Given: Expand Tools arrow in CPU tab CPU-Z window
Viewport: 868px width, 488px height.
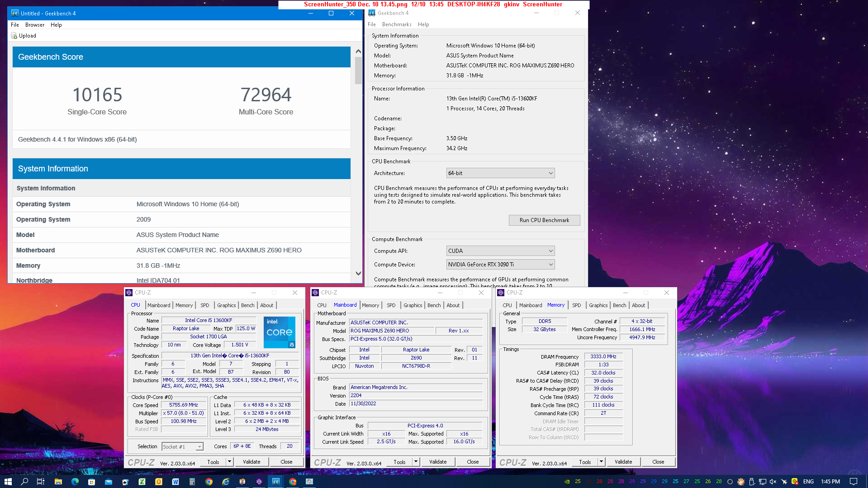Looking at the screenshot, I should point(229,462).
